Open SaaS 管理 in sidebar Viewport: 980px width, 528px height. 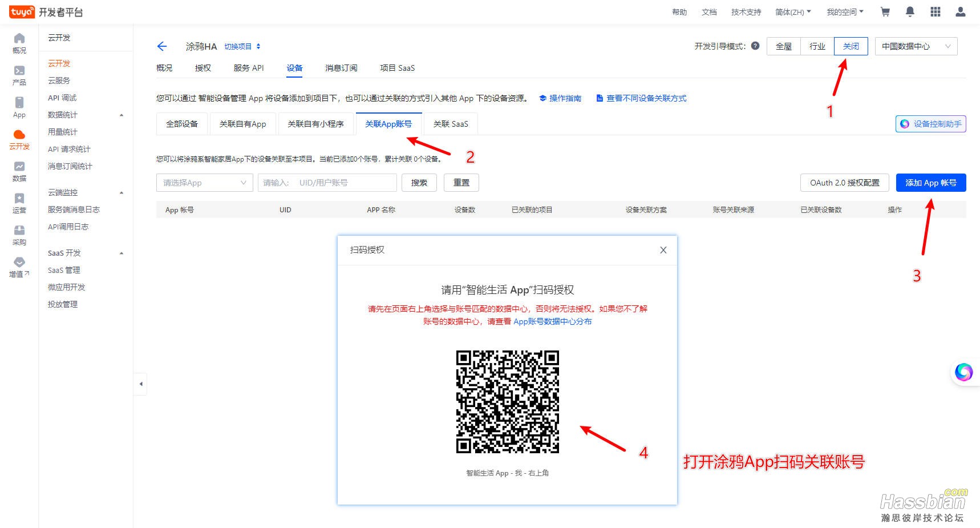pos(64,270)
